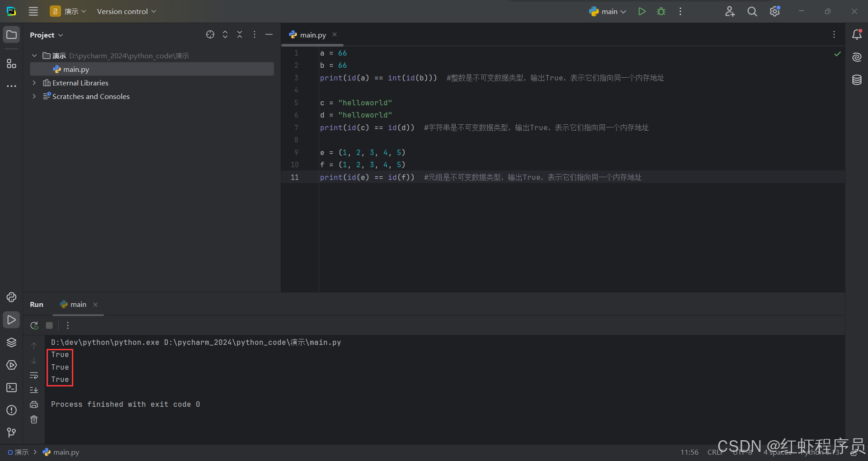Open the main run configuration dropdown
The height and width of the screenshot is (461, 868).
[608, 11]
